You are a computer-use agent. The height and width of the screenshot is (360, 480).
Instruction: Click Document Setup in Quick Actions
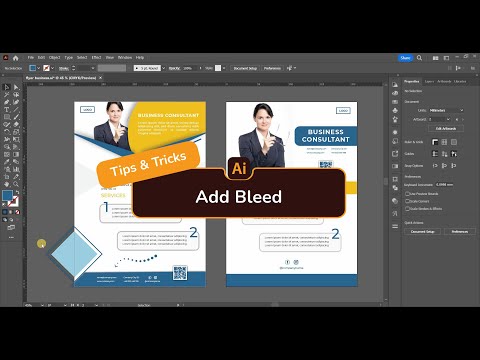tap(423, 231)
